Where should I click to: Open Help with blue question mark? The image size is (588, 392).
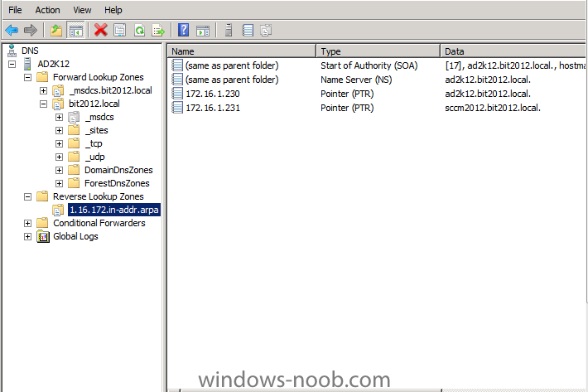183,30
